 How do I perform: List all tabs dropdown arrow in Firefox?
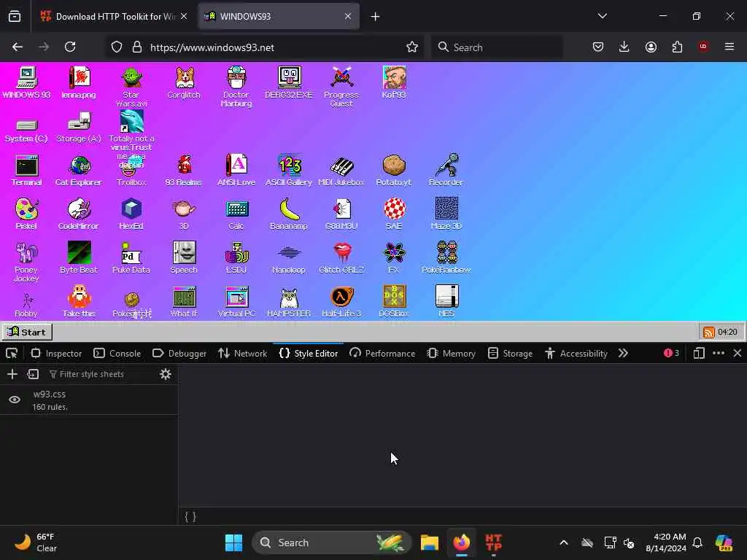point(602,16)
